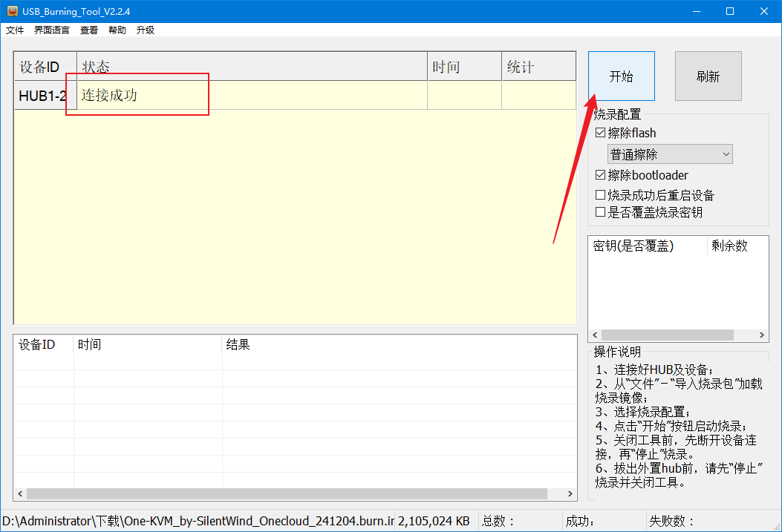
Task: Click the USB Burning Tool app icon
Action: point(12,11)
